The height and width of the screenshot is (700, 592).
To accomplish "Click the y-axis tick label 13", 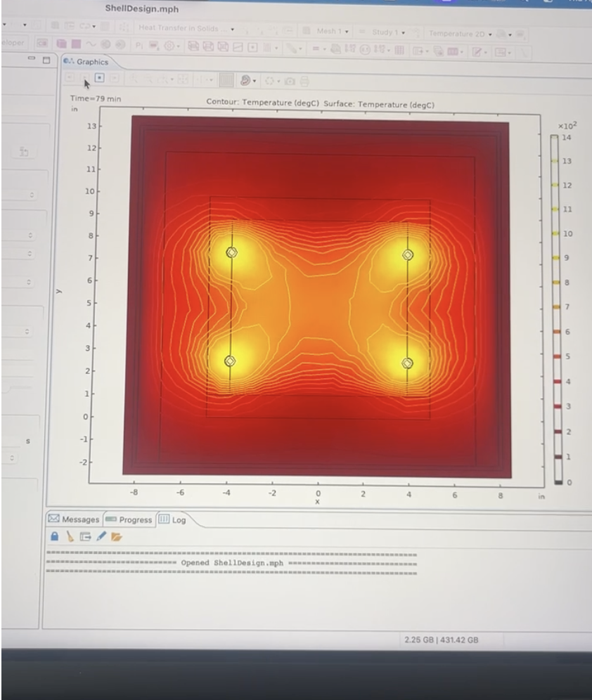I will pos(91,126).
